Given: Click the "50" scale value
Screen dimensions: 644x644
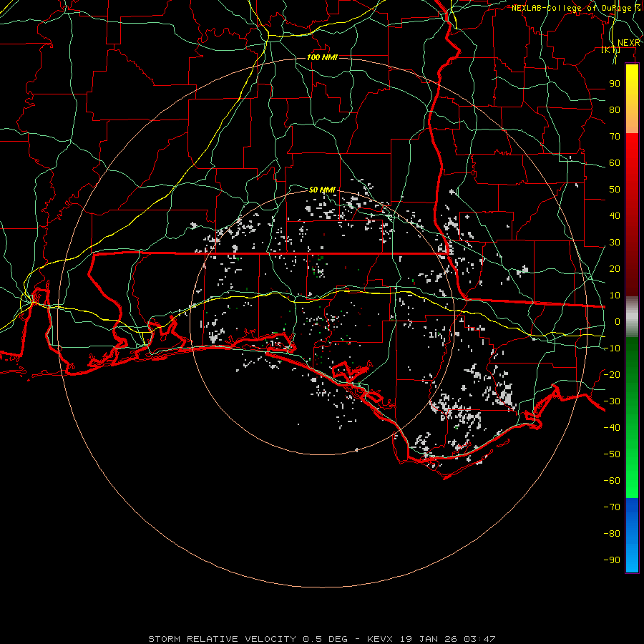Looking at the screenshot, I should point(615,190).
